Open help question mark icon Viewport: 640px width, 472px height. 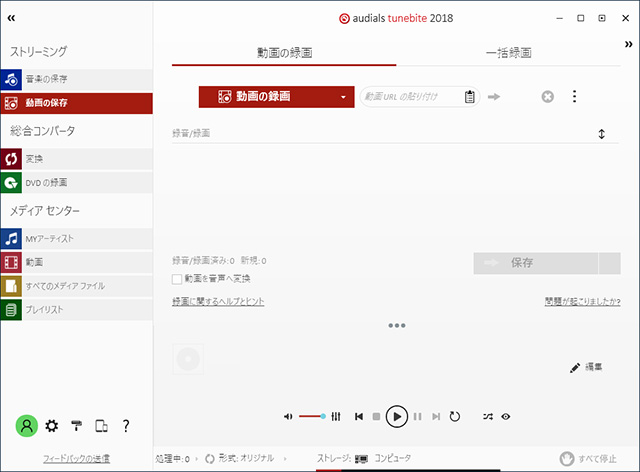pyautogui.click(x=126, y=426)
